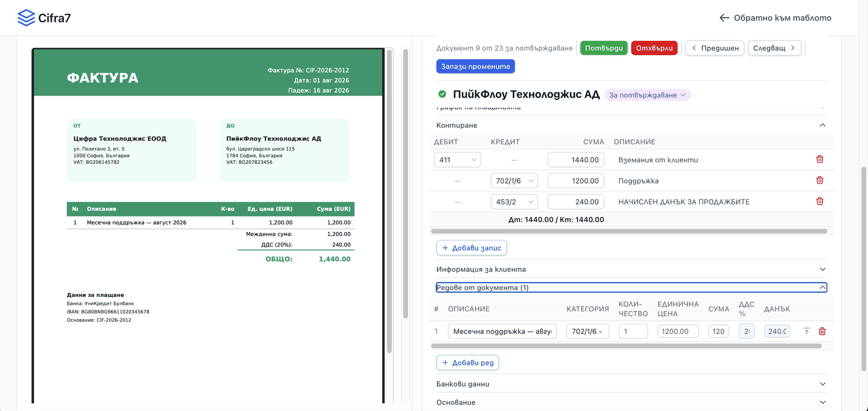Image resolution: width=868 pixels, height=411 pixels.
Task: Click the ФАКТУРА title in preview
Action: tap(102, 78)
